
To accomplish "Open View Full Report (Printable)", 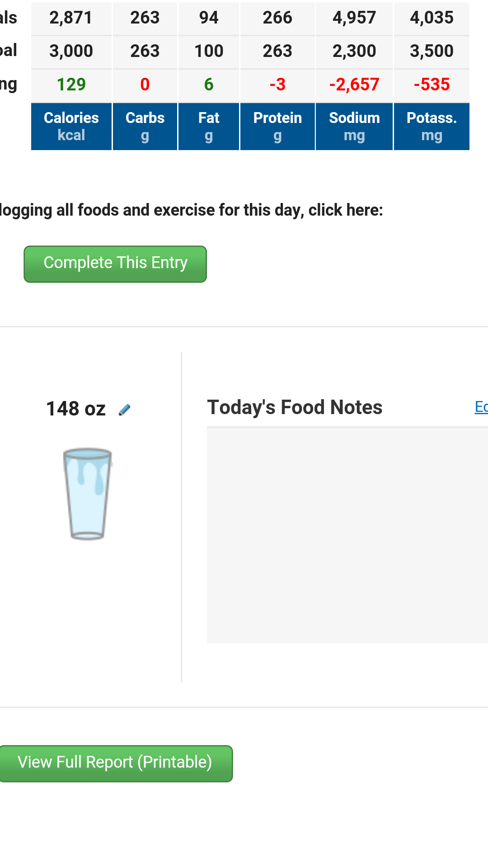I will click(x=115, y=763).
